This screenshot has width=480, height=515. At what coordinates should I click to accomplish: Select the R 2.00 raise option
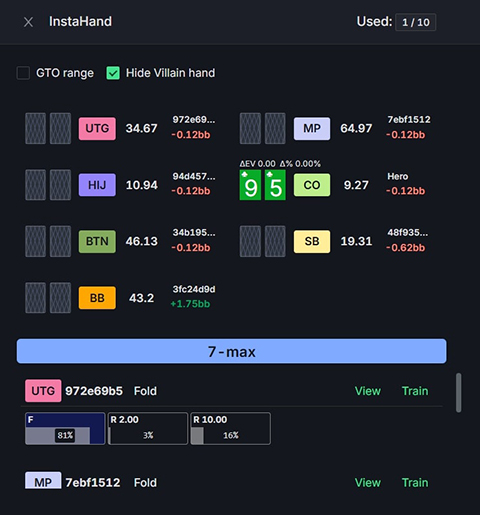click(148, 429)
